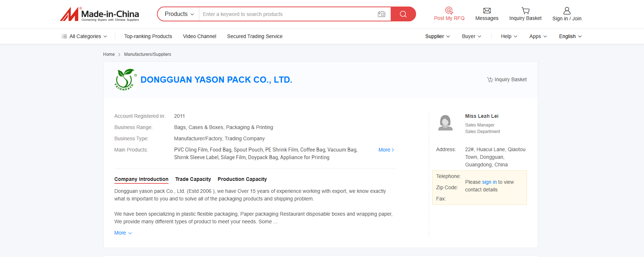Open Secured Trading Service
644x257 pixels.
255,36
